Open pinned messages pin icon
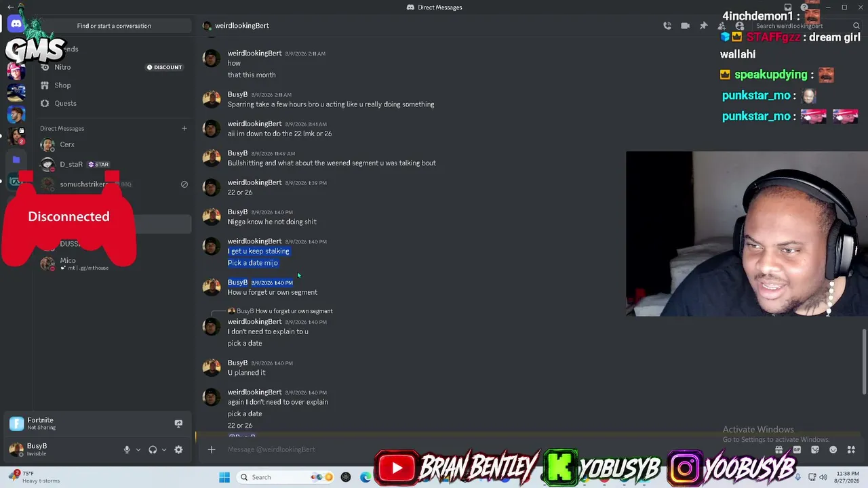 (703, 26)
